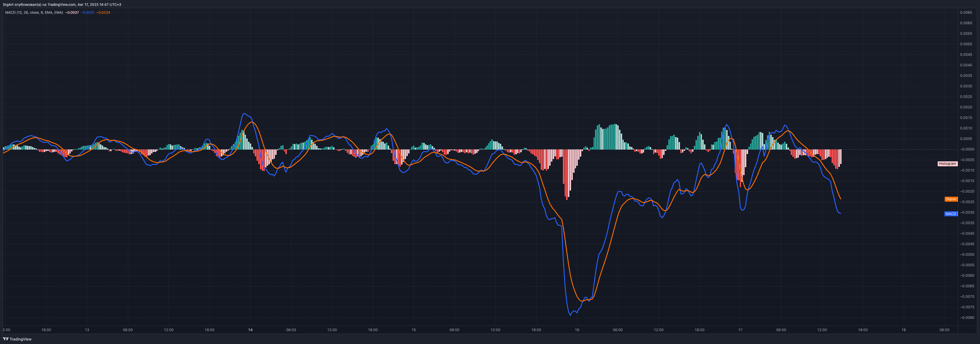The height and width of the screenshot is (344, 980).
Task: Click the −0.0080 level on price scale
Action: point(967,318)
